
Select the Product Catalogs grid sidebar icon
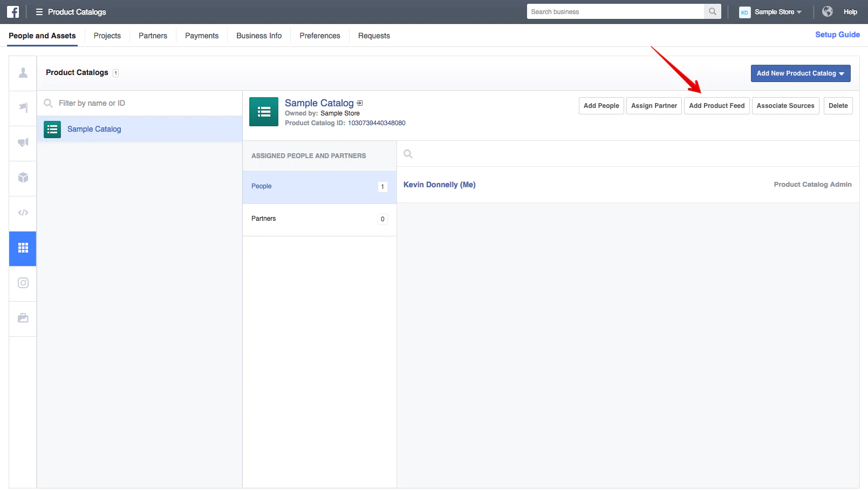[23, 248]
